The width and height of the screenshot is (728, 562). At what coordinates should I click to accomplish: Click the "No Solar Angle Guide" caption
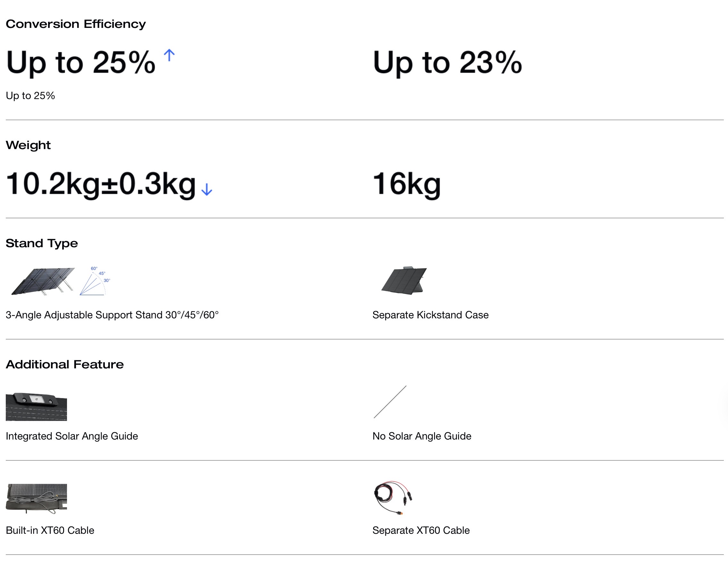click(x=422, y=436)
